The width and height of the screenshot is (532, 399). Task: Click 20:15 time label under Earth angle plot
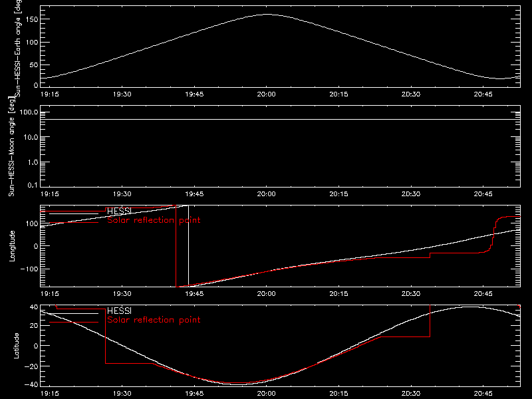[x=338, y=94]
